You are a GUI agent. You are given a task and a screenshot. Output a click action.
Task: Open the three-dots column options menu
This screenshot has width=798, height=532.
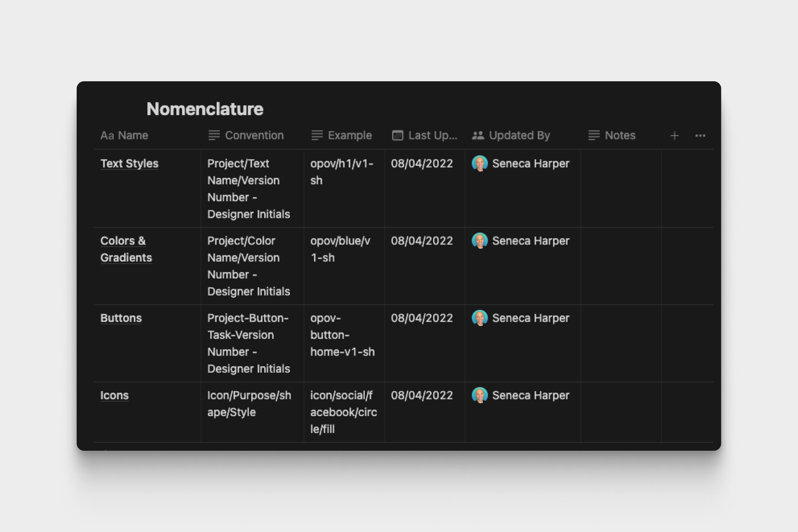click(x=700, y=136)
